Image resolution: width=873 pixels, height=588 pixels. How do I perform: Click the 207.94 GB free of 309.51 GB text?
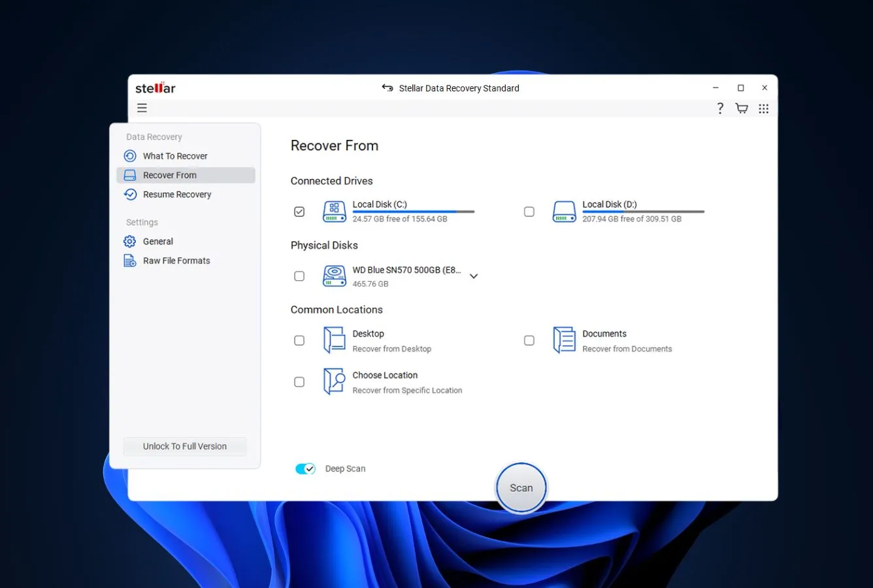[632, 219]
